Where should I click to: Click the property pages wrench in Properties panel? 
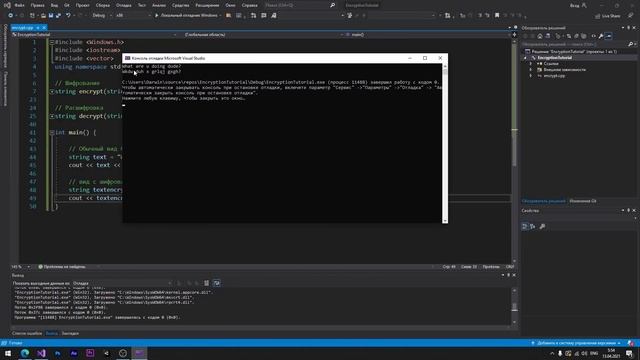coord(542,227)
